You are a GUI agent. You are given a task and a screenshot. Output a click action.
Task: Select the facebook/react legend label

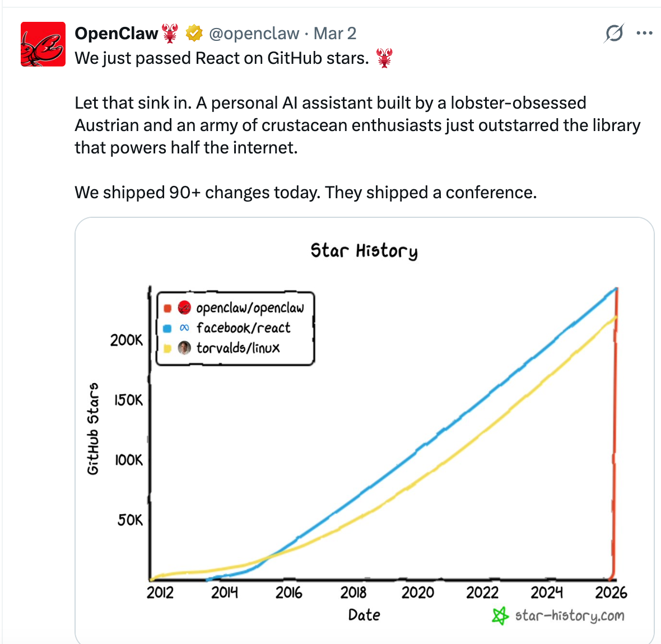tap(243, 328)
